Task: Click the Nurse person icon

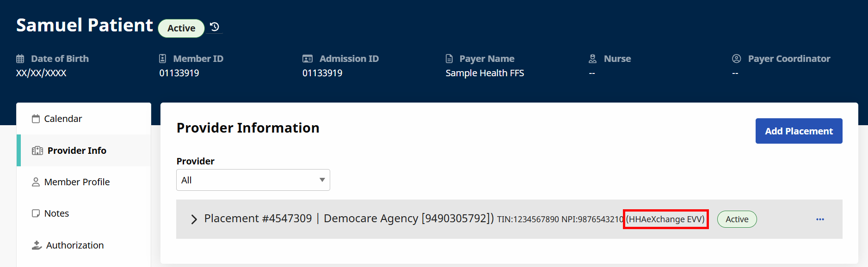Action: pos(592,59)
